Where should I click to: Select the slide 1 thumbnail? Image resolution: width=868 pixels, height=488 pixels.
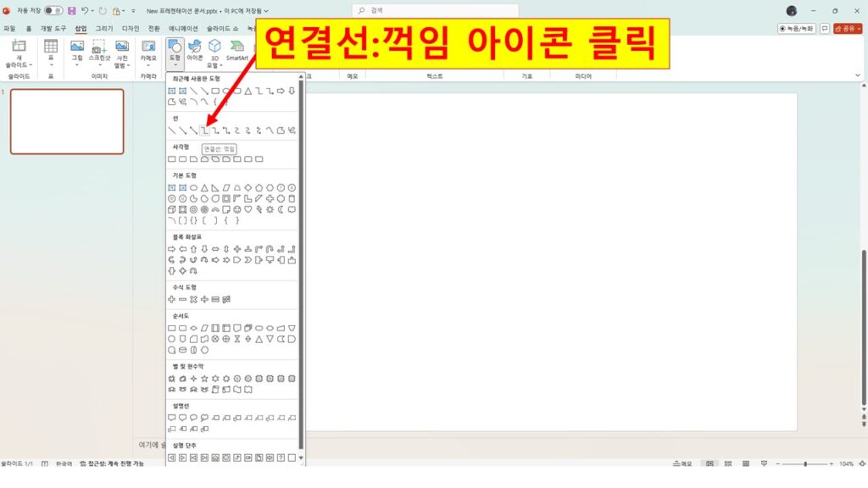[67, 122]
